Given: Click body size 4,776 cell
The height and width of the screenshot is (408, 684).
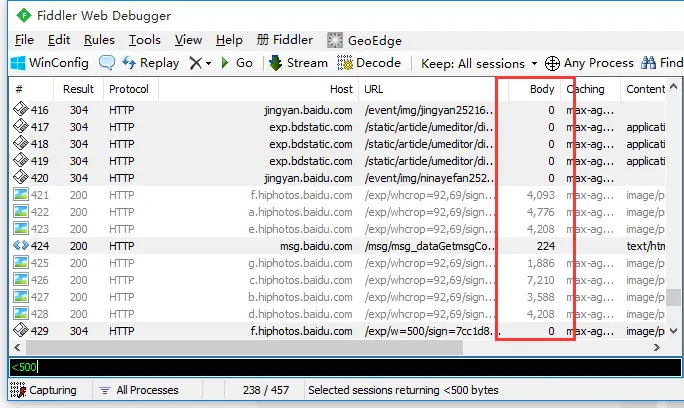Looking at the screenshot, I should tap(540, 212).
